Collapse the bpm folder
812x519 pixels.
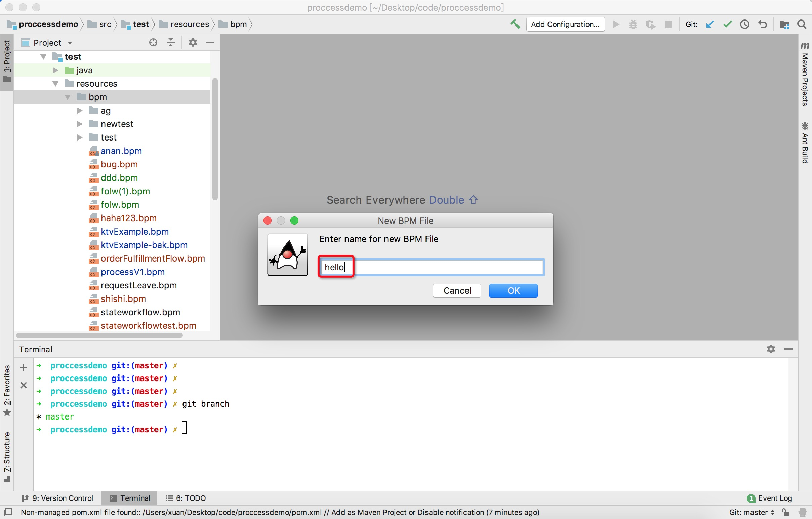(x=68, y=97)
